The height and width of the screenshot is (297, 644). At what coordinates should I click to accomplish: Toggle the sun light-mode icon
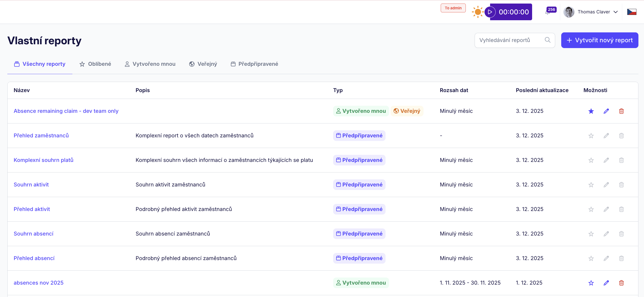(478, 12)
